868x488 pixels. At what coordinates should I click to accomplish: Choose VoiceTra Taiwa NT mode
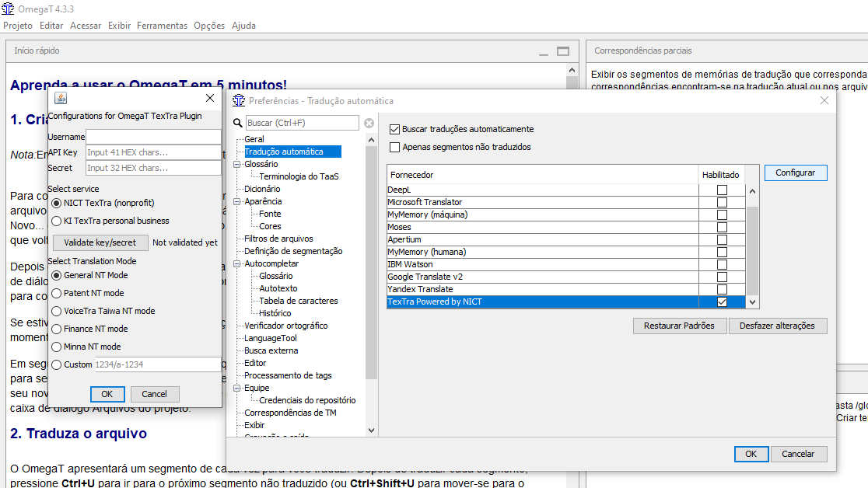[57, 311]
